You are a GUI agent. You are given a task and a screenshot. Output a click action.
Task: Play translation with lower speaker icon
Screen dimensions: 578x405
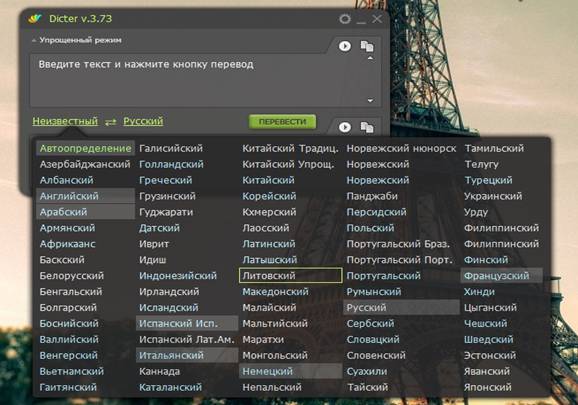tap(345, 127)
